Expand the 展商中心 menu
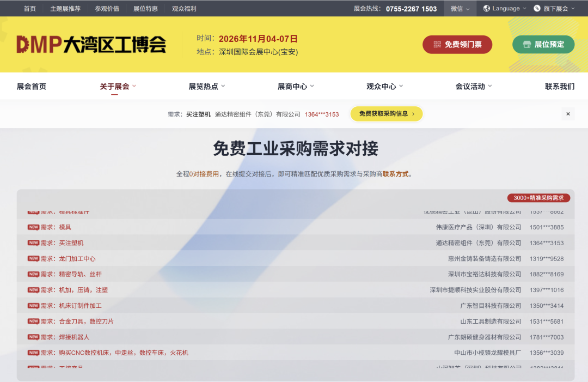 point(296,86)
